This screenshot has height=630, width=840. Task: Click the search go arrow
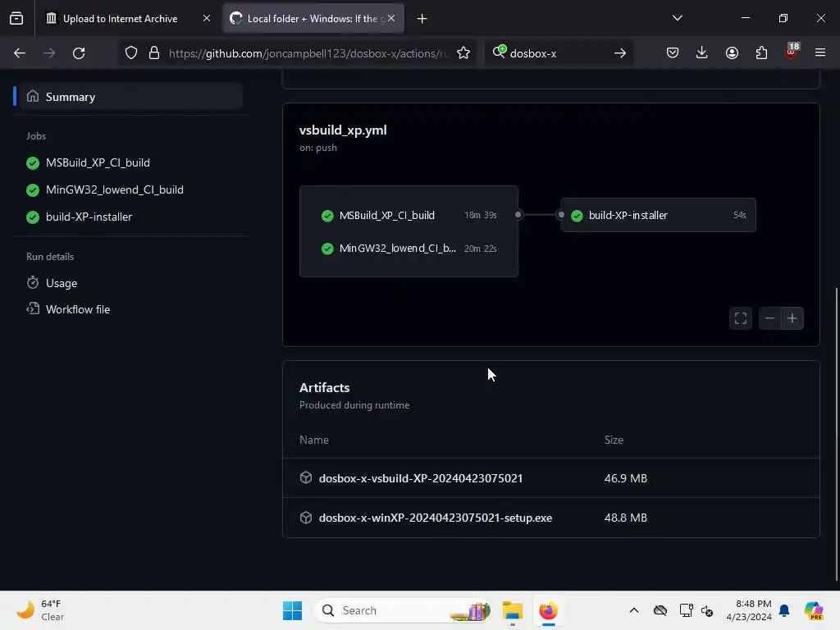coord(620,53)
